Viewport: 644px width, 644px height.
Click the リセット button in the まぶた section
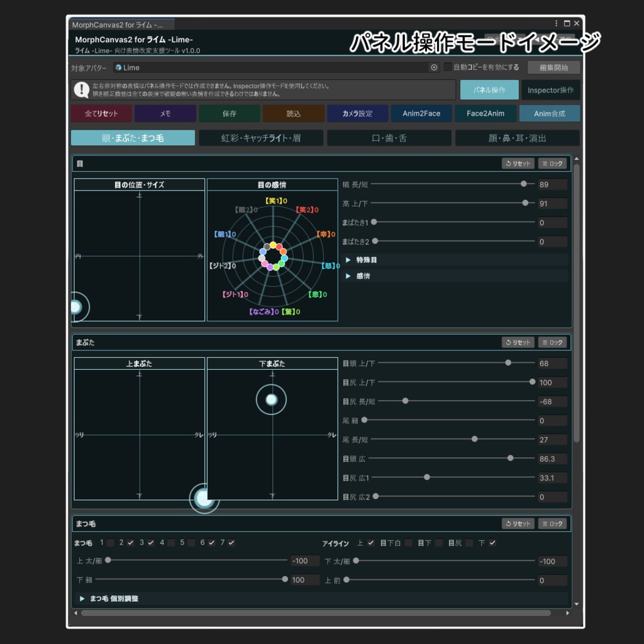[x=518, y=342]
